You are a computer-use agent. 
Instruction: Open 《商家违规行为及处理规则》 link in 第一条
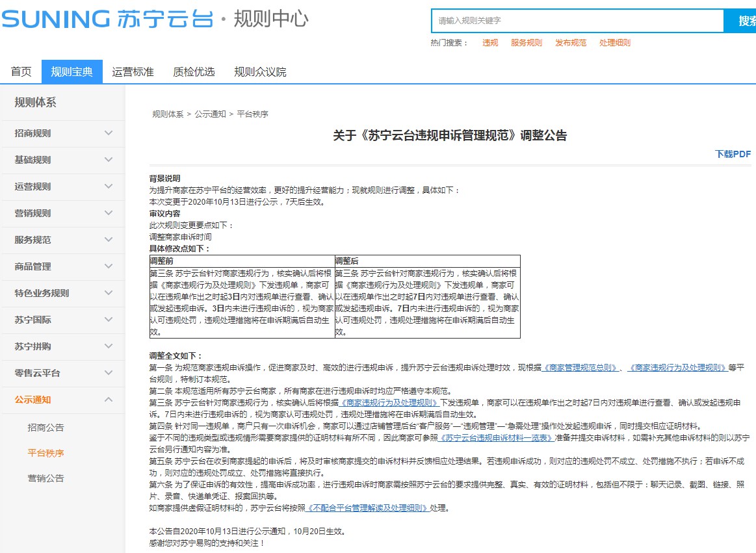click(677, 368)
